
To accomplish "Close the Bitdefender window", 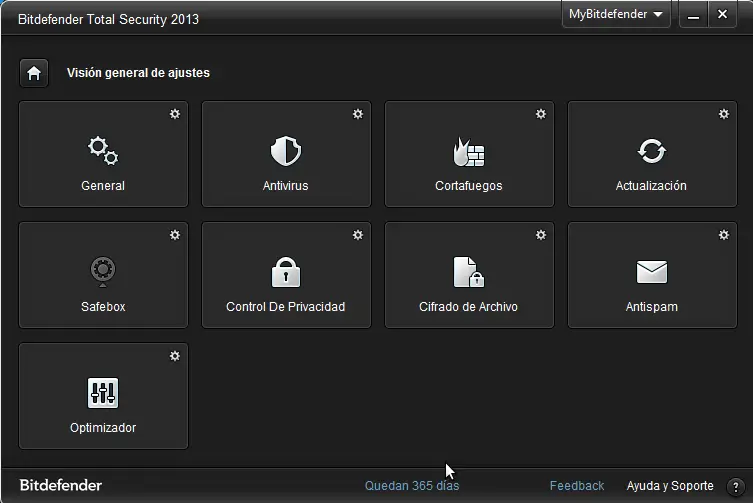I will click(722, 14).
